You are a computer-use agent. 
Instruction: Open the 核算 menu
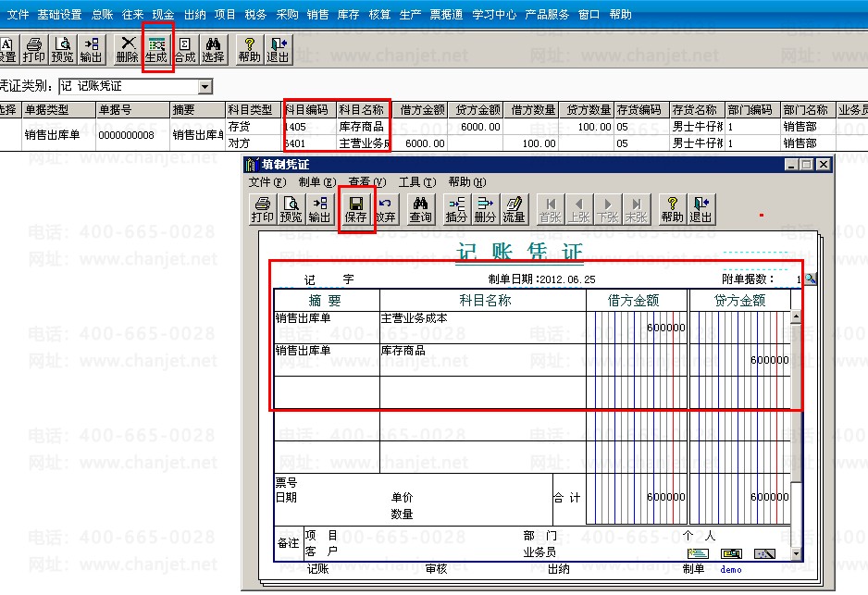point(379,15)
